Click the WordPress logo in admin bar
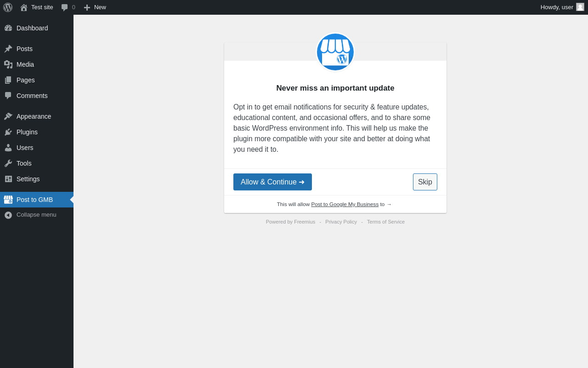Screen dimensions: 588x368 [x=8, y=7]
